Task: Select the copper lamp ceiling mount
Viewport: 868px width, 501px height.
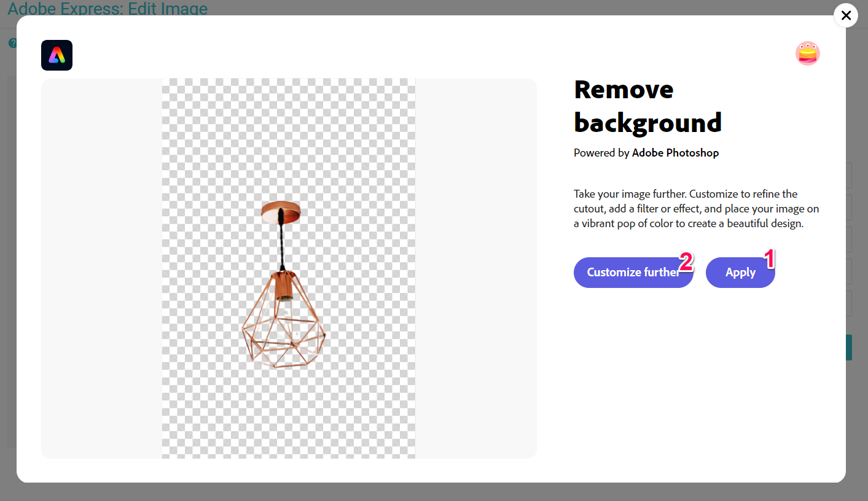Action: point(281,211)
